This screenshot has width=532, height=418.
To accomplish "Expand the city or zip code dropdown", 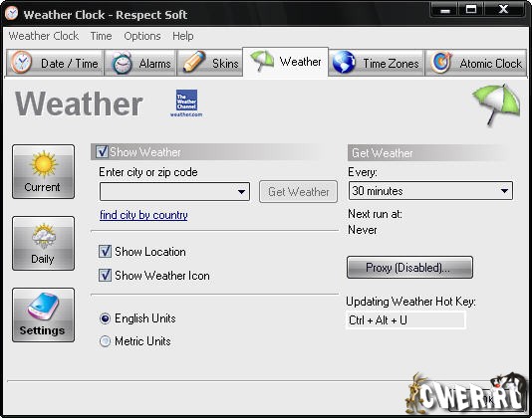I will click(x=174, y=191).
